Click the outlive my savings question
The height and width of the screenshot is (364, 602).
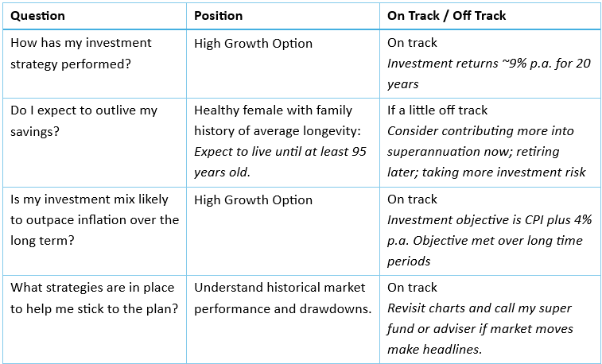(84, 121)
